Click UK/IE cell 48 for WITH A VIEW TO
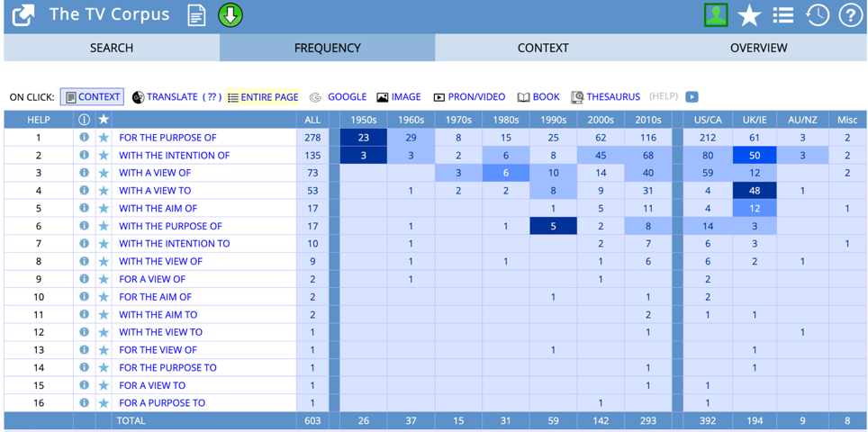The image size is (868, 432). (x=755, y=191)
